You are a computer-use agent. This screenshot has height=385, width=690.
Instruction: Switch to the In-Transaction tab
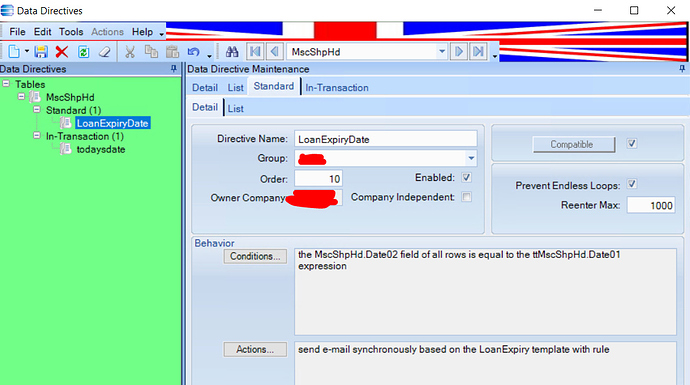[337, 88]
